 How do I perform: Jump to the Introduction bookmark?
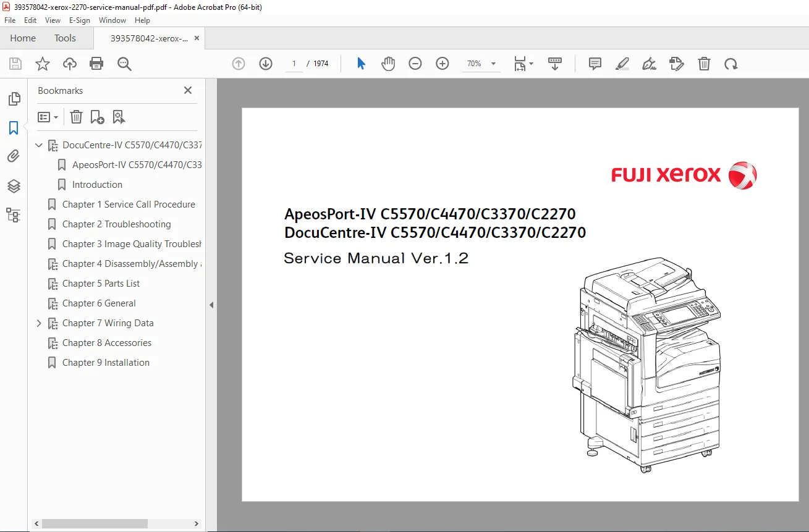point(97,185)
